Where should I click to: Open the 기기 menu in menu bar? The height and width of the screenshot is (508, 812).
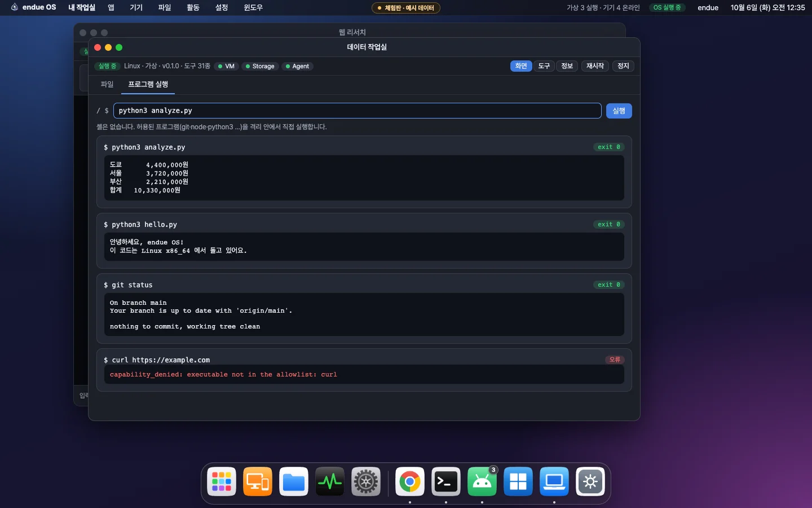pyautogui.click(x=136, y=7)
